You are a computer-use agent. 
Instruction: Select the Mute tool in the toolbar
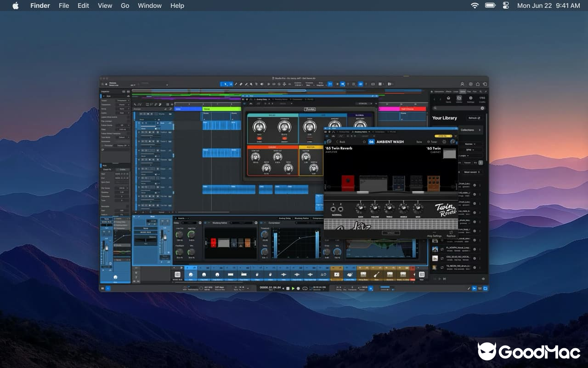(251, 84)
